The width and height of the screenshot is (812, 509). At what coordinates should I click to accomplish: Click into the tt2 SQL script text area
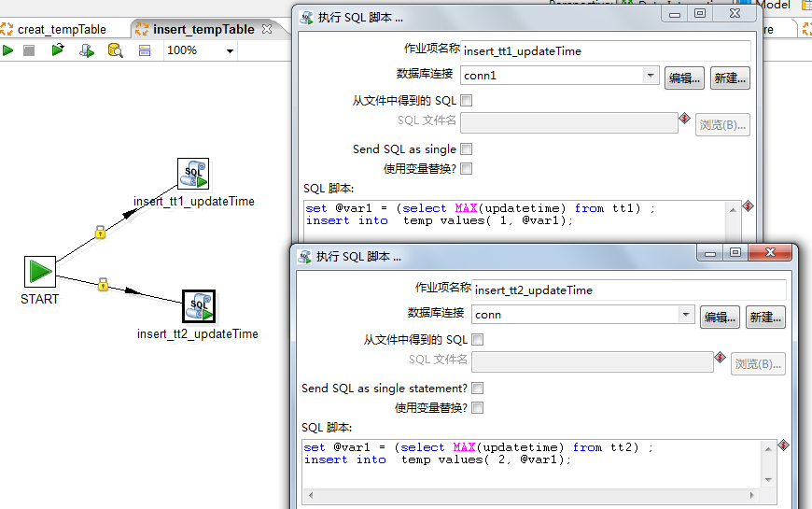click(x=531, y=464)
